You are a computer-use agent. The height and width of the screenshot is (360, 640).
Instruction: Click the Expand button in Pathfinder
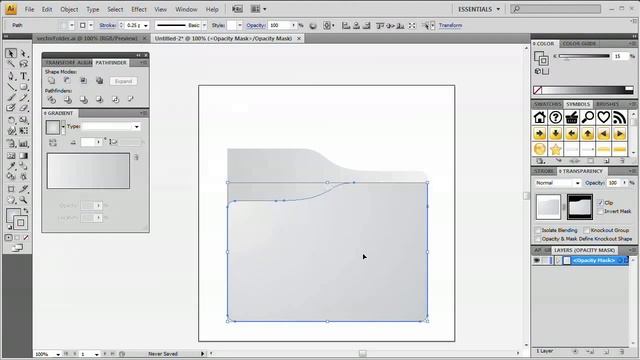pos(123,81)
